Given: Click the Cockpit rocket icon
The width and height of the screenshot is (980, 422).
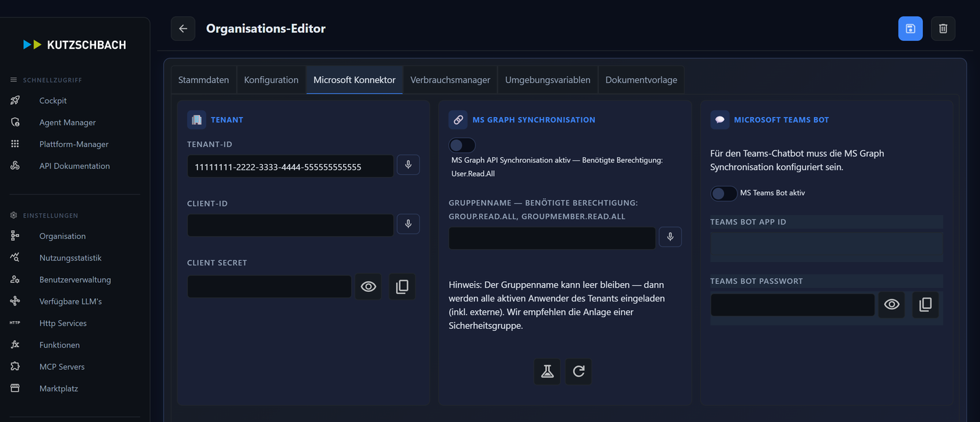Looking at the screenshot, I should pos(15,101).
